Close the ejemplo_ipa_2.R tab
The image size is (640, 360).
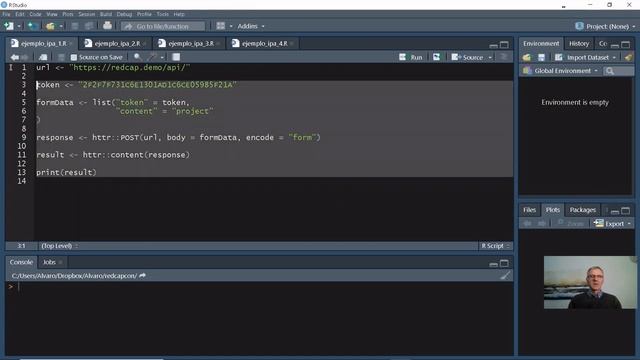tap(144, 44)
